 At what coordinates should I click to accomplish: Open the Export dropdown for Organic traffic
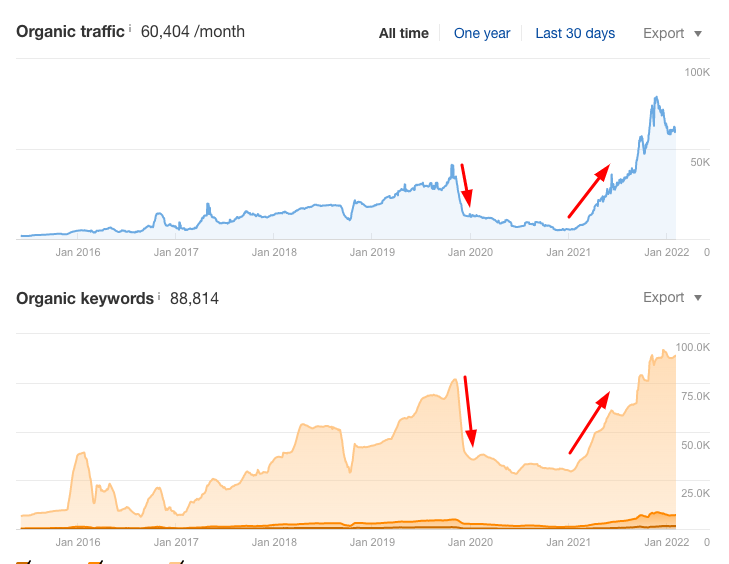tap(672, 33)
